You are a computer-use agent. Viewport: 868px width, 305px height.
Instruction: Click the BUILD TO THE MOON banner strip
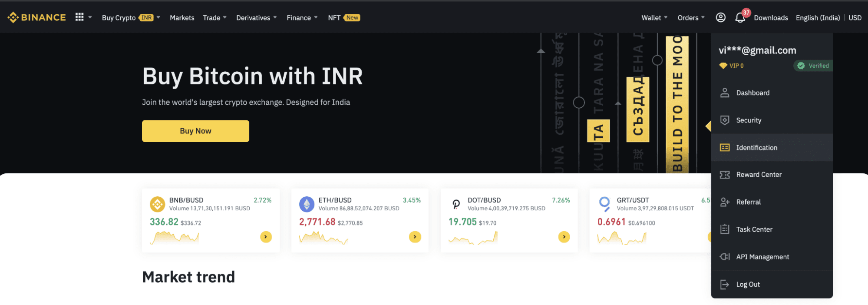(x=677, y=104)
